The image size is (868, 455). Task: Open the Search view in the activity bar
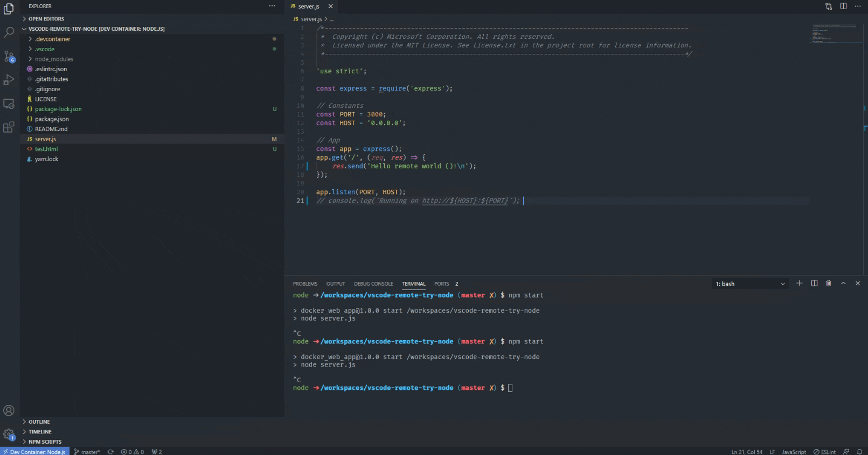click(9, 32)
